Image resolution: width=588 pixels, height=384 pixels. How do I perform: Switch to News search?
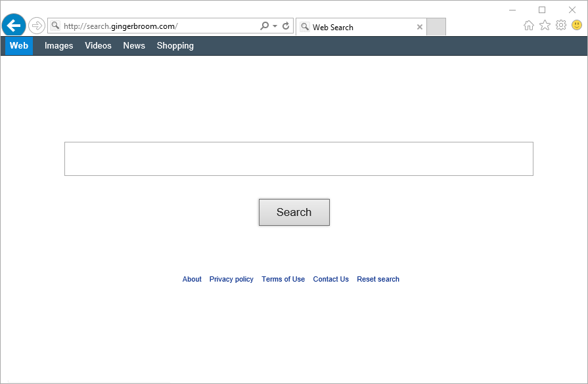(x=134, y=46)
